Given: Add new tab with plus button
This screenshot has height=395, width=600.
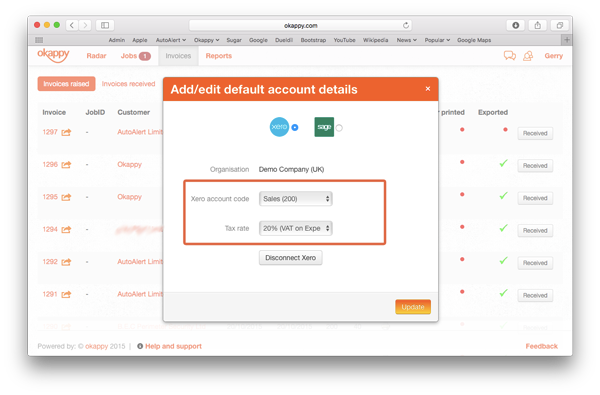Looking at the screenshot, I should (567, 40).
